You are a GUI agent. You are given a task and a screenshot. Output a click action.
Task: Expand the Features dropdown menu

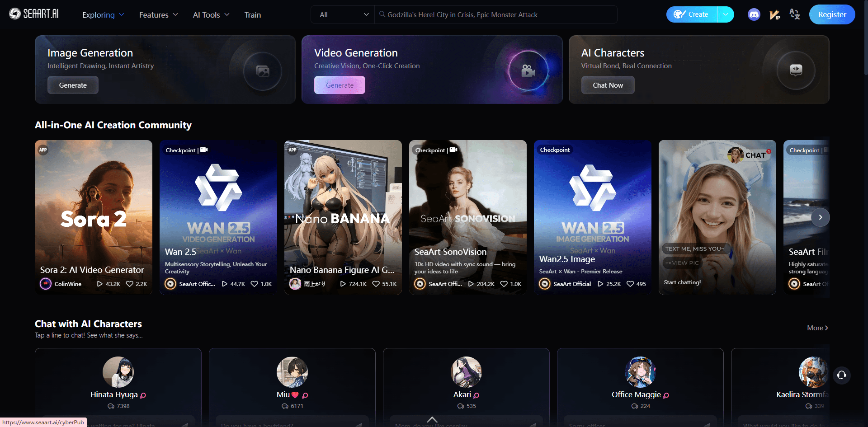pyautogui.click(x=158, y=15)
